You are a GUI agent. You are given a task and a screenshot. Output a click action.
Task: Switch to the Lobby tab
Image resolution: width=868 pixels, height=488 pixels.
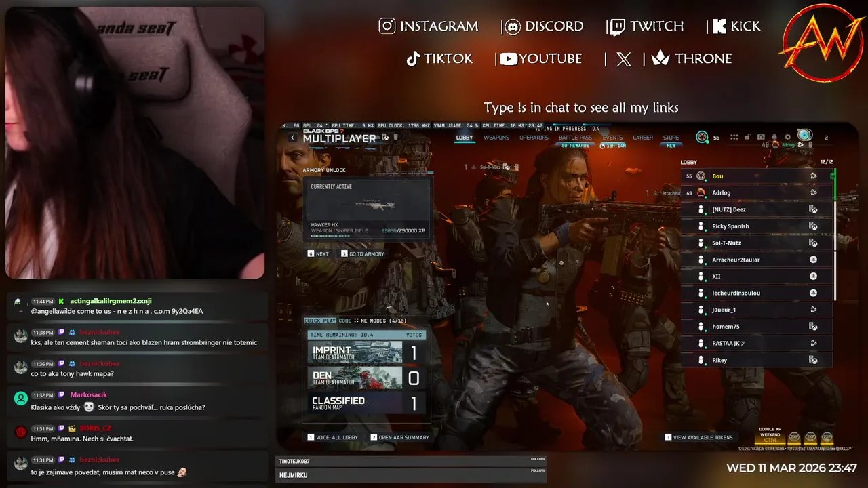coord(465,138)
